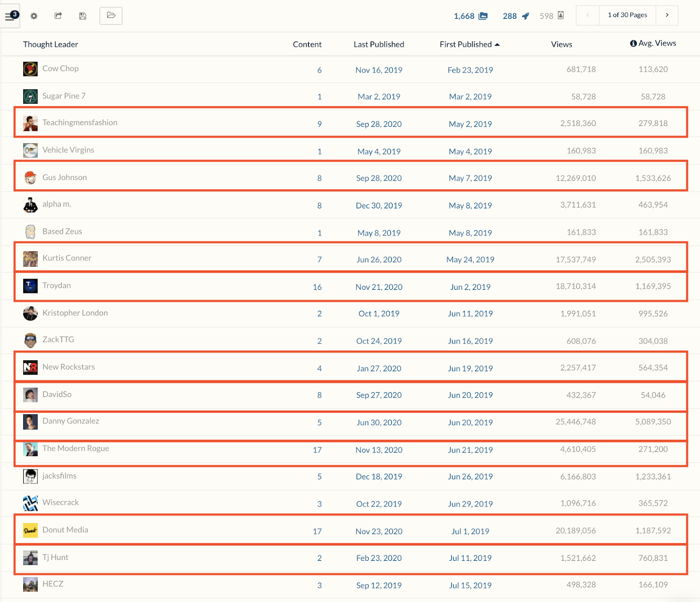Open Teachingmensfashion profile link
Viewport: 700px width, 602px height.
pyautogui.click(x=80, y=123)
